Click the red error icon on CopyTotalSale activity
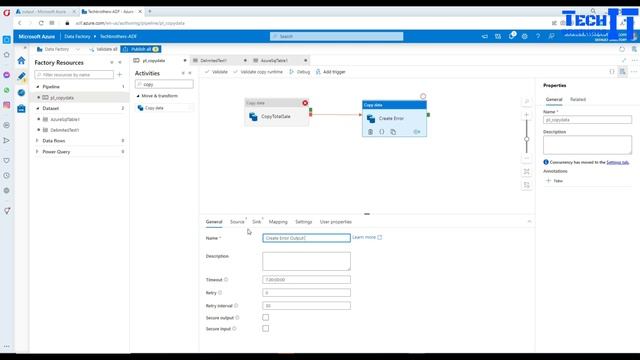Image resolution: width=640 pixels, height=360 pixels. (305, 103)
